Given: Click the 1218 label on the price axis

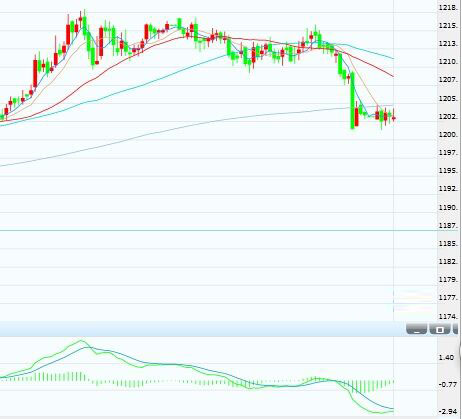Looking at the screenshot, I should 448,8.
